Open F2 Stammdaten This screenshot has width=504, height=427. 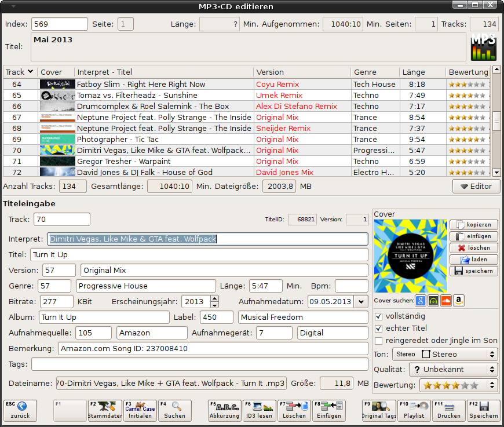tap(105, 410)
